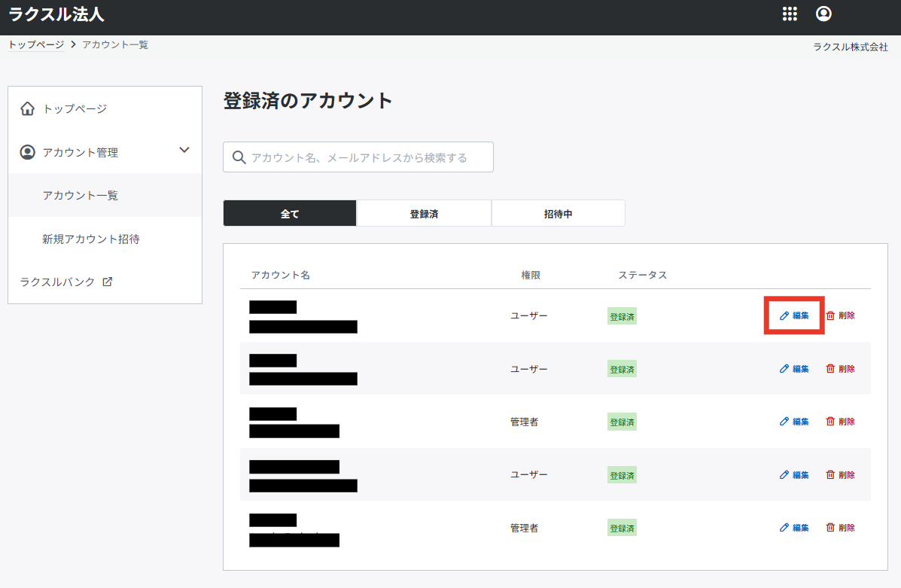Screen dimensions: 901x588
Task: Edit the second account row
Action: click(x=794, y=369)
